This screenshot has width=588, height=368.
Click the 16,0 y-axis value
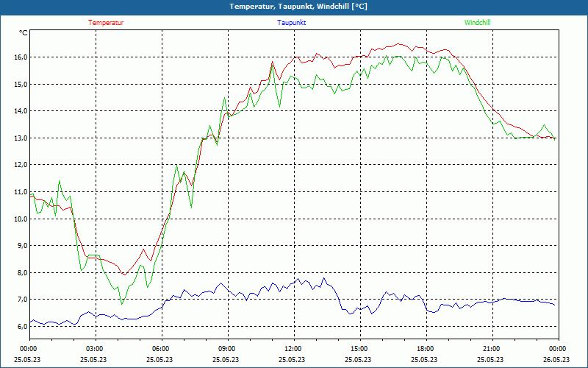click(23, 57)
